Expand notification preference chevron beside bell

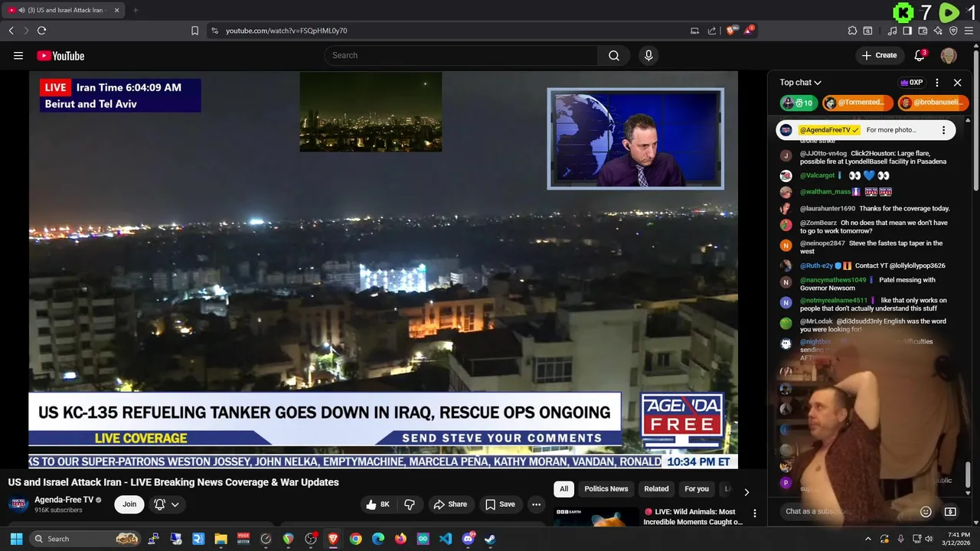[175, 504]
